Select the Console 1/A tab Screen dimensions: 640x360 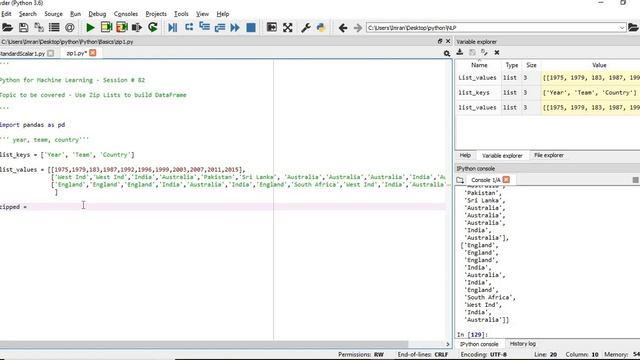(x=485, y=180)
